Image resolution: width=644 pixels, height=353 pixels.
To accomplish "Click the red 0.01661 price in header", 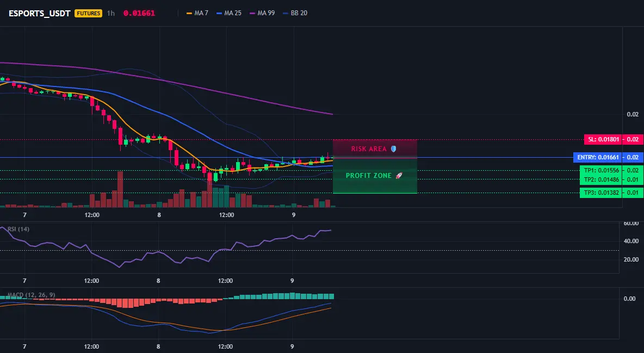I will [x=139, y=13].
